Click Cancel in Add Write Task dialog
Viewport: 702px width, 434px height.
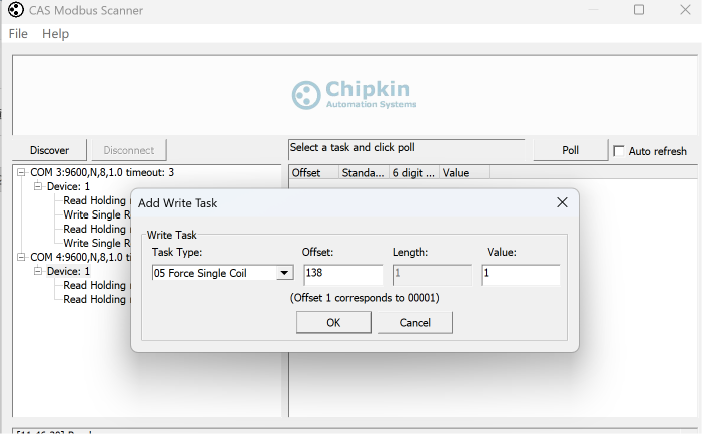[x=415, y=322]
